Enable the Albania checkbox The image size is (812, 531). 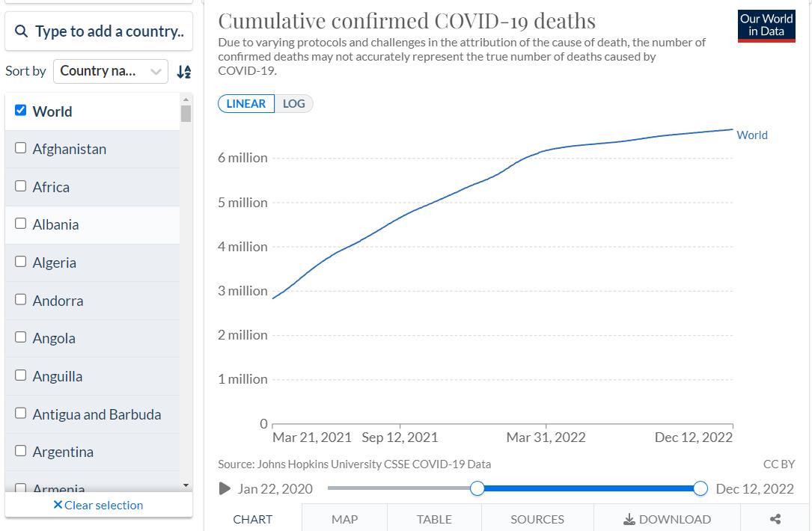click(x=21, y=224)
